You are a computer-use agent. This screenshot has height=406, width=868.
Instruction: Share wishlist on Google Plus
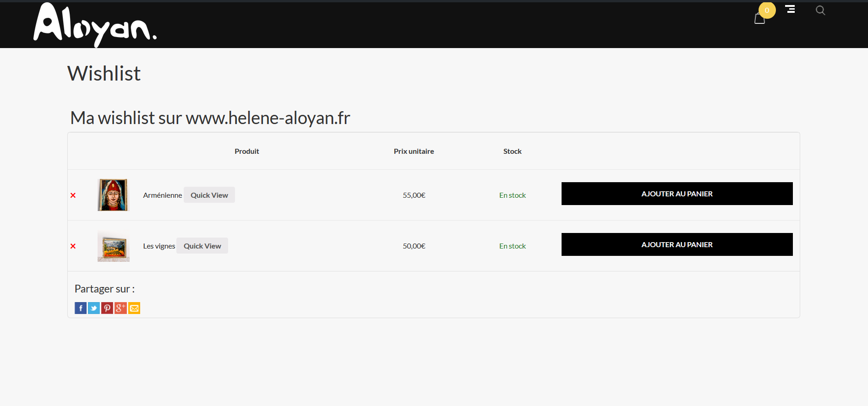120,308
